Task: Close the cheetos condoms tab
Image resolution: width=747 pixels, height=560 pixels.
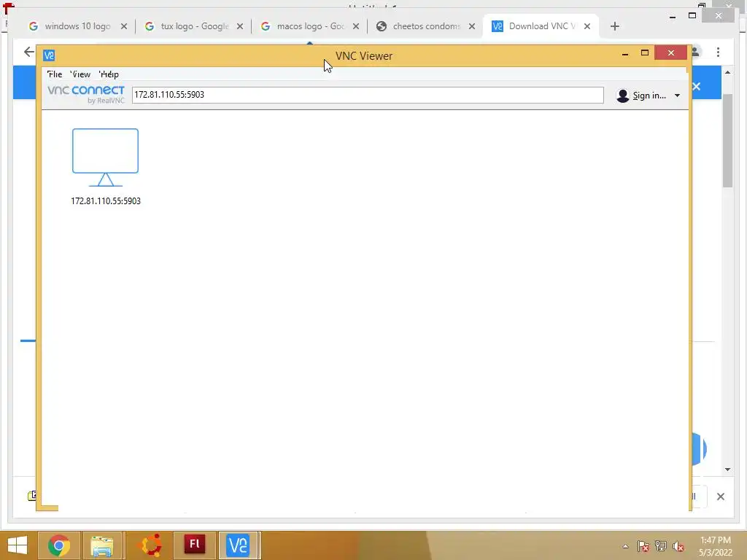Action: coord(472,26)
